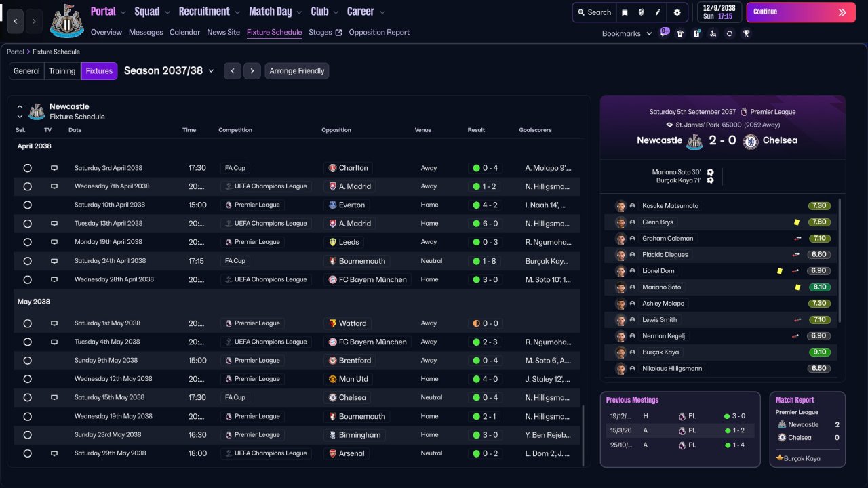868x488 pixels.
Task: Expand the Bookmarks dropdown
Action: point(649,33)
